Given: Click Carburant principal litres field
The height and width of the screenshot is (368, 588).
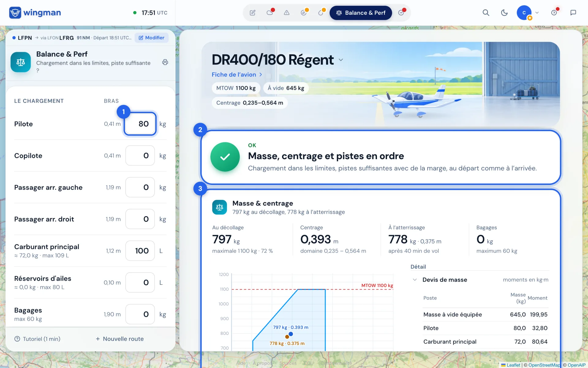Looking at the screenshot, I should [140, 251].
